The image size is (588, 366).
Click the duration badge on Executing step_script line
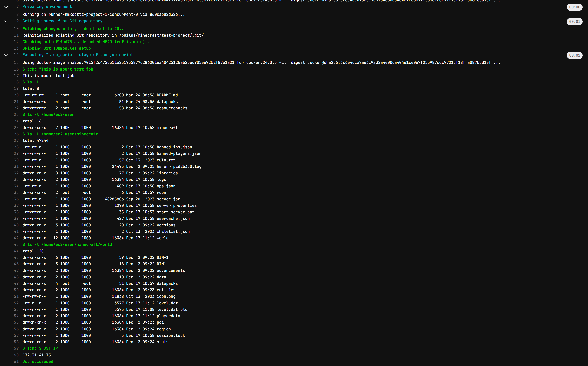pyautogui.click(x=574, y=55)
